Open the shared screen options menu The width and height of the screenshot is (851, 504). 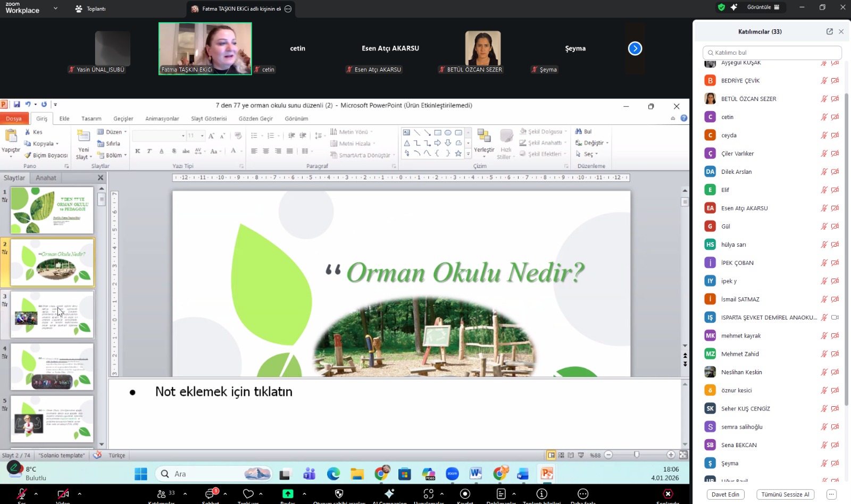[288, 9]
